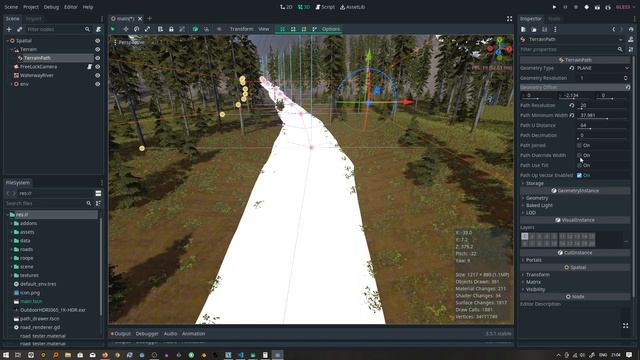The image size is (640, 360).
Task: Open the Perspective view menu button
Action: tap(129, 42)
